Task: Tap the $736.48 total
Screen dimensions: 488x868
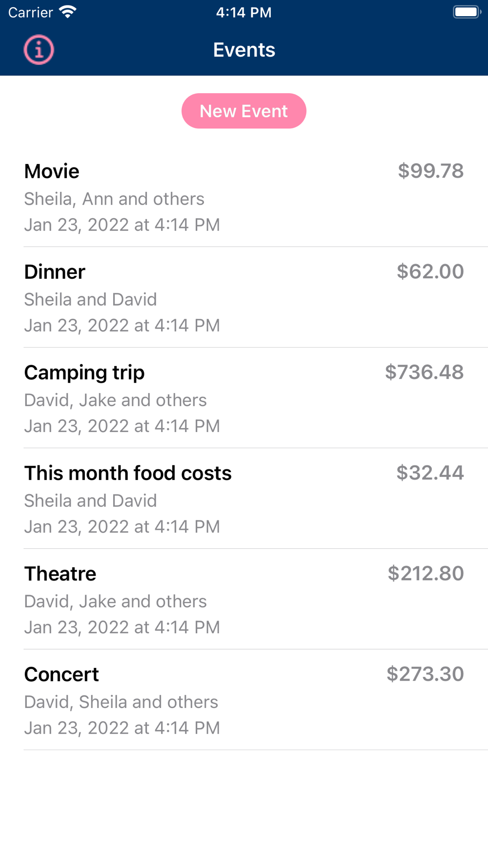Action: tap(424, 372)
